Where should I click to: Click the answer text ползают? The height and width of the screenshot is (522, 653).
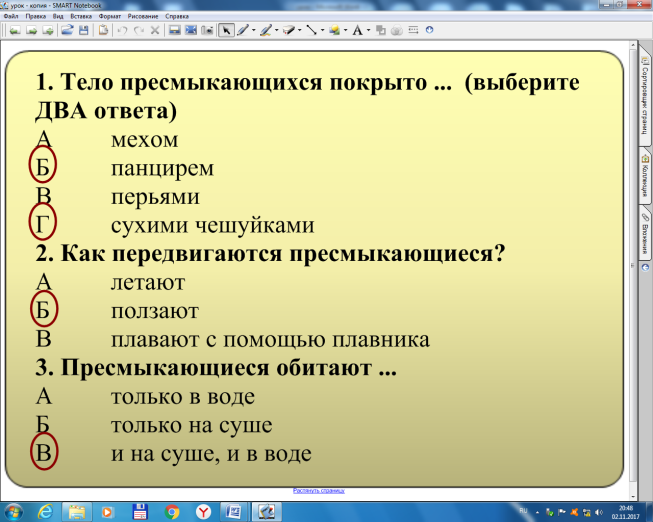point(155,311)
